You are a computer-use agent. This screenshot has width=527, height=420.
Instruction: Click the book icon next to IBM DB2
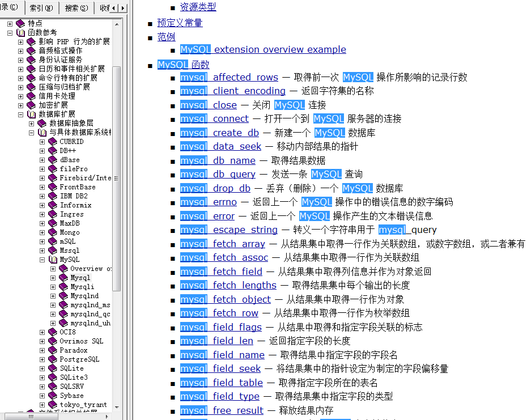click(x=53, y=196)
